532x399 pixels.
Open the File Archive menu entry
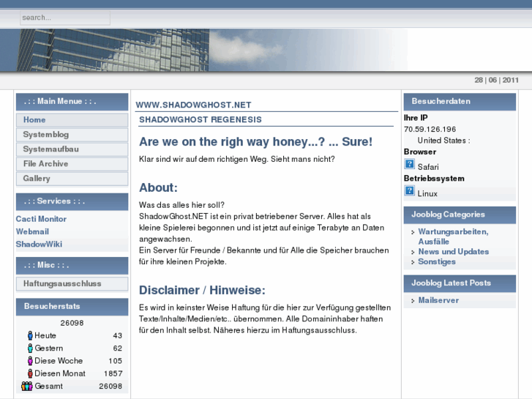(x=72, y=164)
